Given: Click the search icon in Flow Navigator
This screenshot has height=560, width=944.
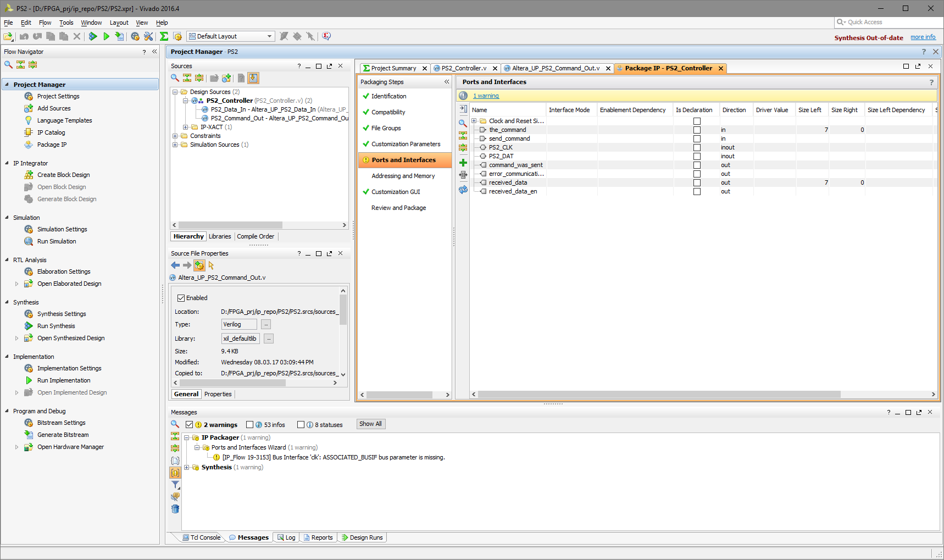Looking at the screenshot, I should coord(8,64).
